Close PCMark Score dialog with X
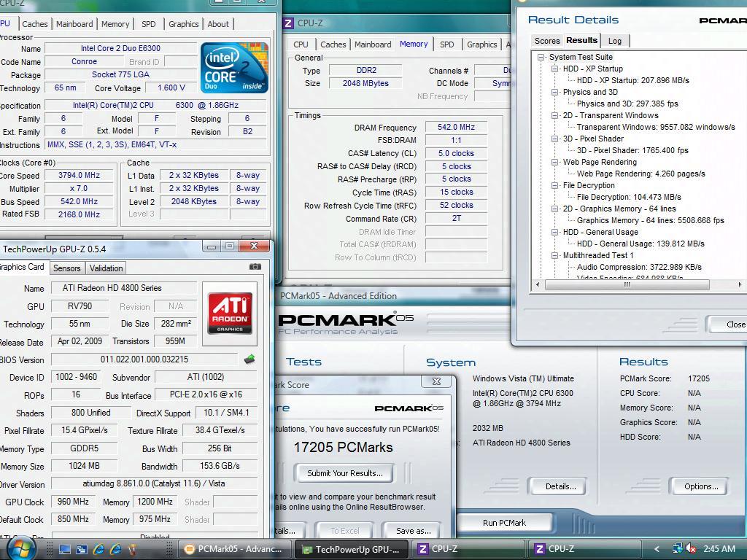 pyautogui.click(x=436, y=381)
